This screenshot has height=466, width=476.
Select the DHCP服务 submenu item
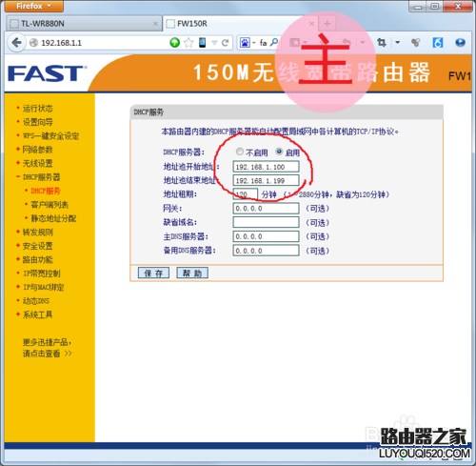[x=46, y=191]
